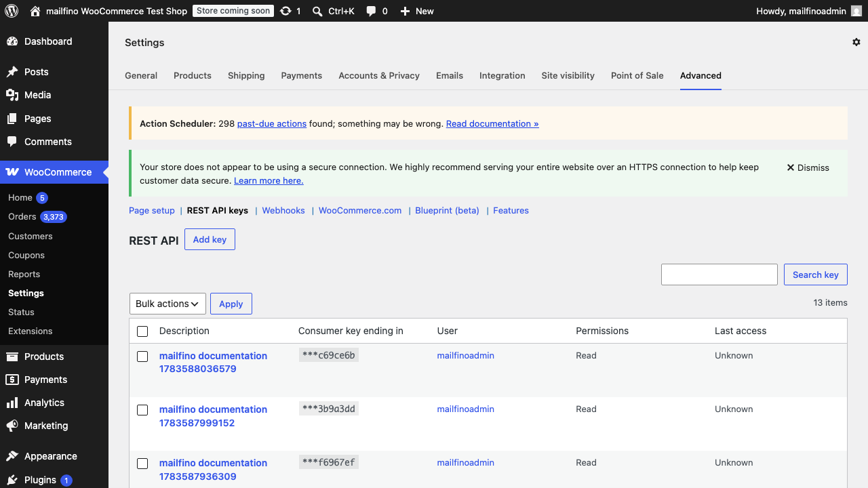This screenshot has height=488, width=868.
Task: Open Reports in sidebar
Action: pos(24,274)
